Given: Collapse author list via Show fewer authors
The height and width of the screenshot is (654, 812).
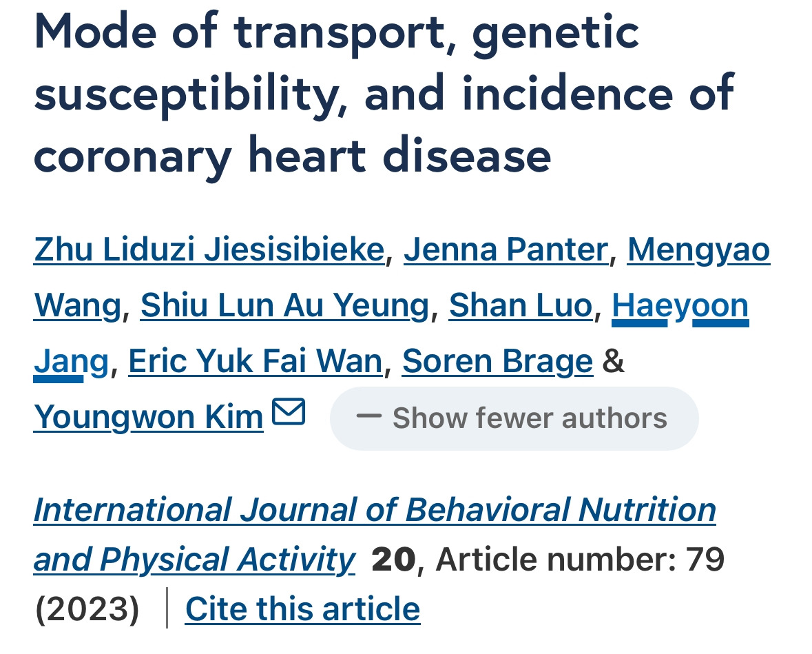Looking at the screenshot, I should (514, 418).
